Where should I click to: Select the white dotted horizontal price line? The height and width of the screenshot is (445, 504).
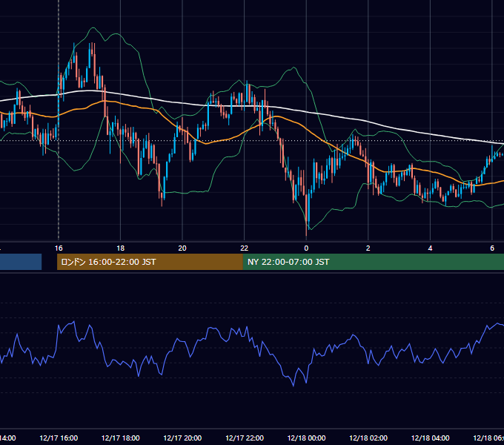(252, 140)
